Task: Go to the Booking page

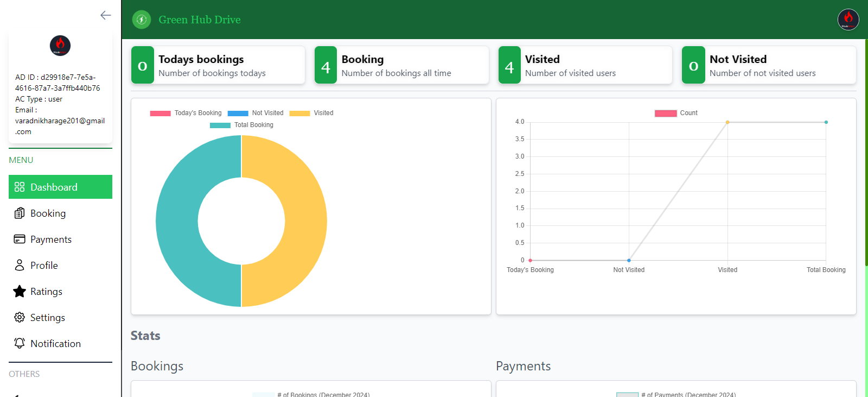Action: point(60,213)
